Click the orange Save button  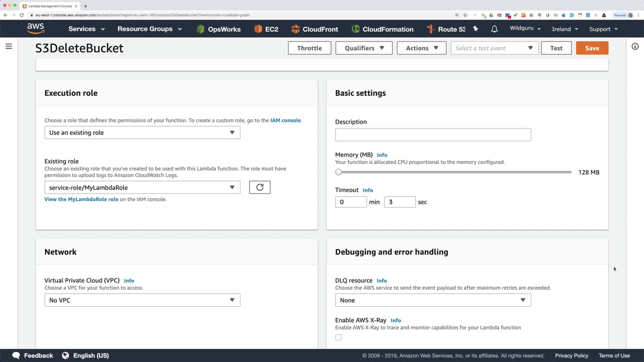point(592,48)
